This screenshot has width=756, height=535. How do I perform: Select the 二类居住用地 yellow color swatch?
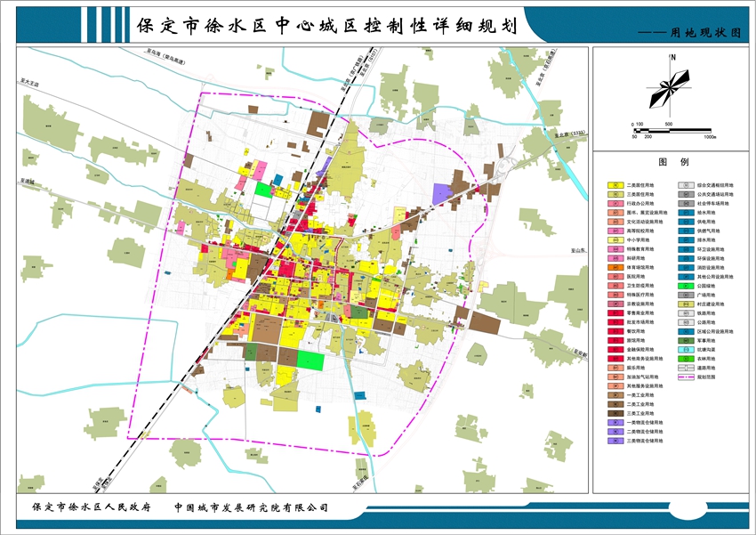(x=615, y=184)
